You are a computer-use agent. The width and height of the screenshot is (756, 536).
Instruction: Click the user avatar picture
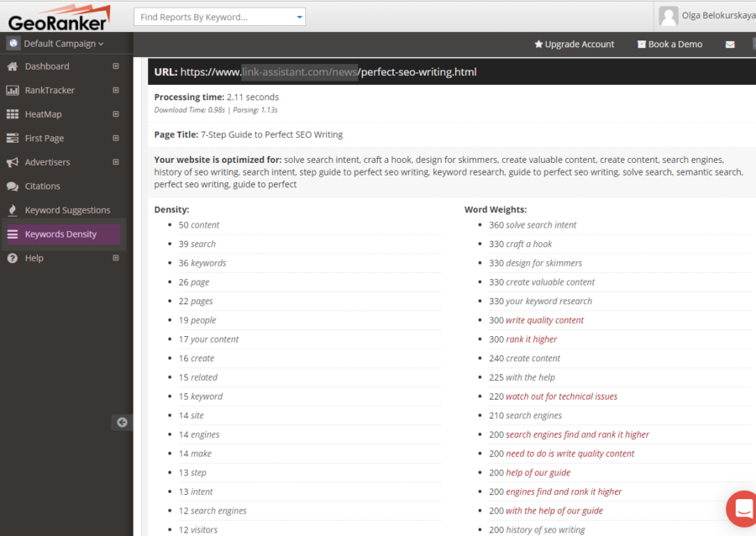tap(669, 16)
